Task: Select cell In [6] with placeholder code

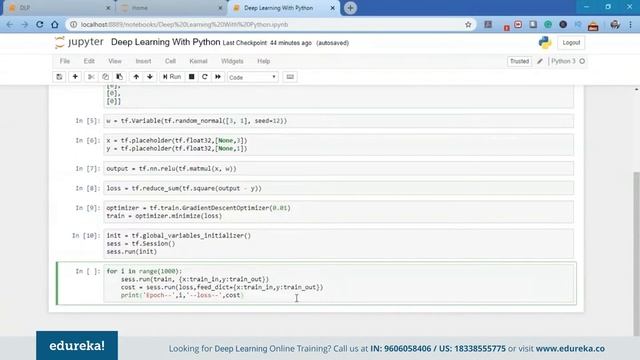Action: 338,144
